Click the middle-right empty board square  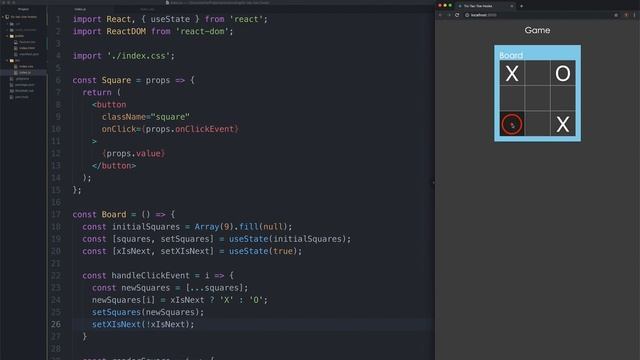coord(562,98)
